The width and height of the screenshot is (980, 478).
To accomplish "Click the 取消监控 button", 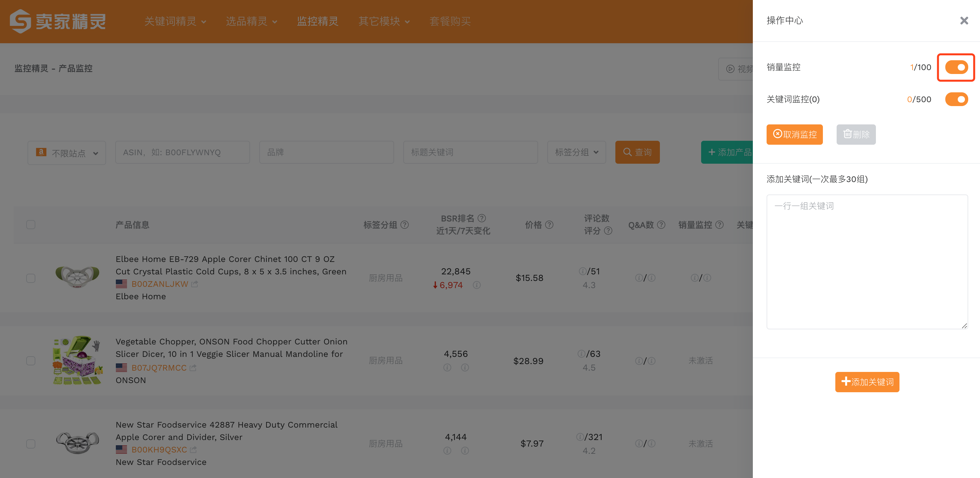I will coord(794,134).
